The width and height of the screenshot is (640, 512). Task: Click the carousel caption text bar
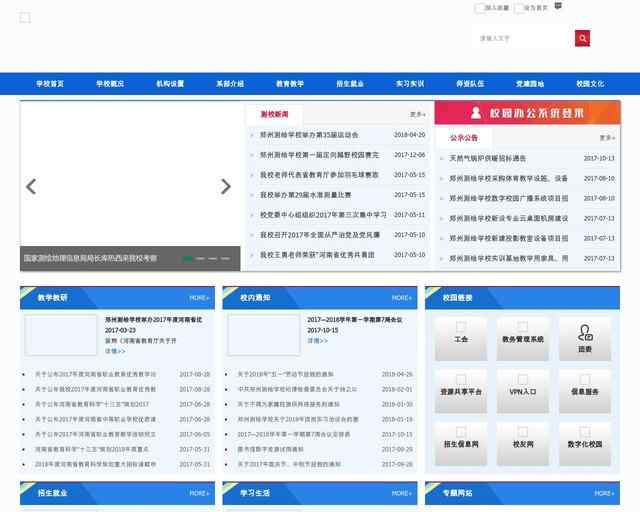coord(90,258)
